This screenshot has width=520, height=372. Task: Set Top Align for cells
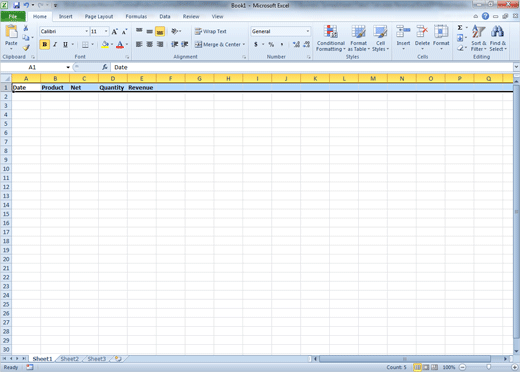(139, 31)
